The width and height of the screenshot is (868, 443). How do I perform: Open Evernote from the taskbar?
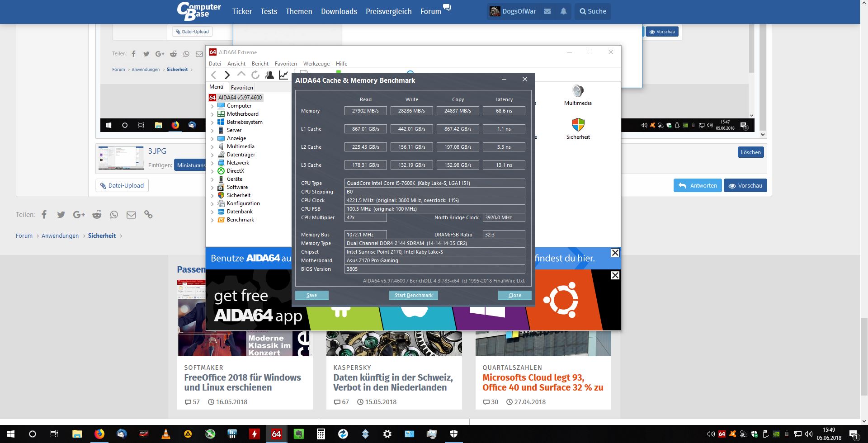click(x=298, y=434)
